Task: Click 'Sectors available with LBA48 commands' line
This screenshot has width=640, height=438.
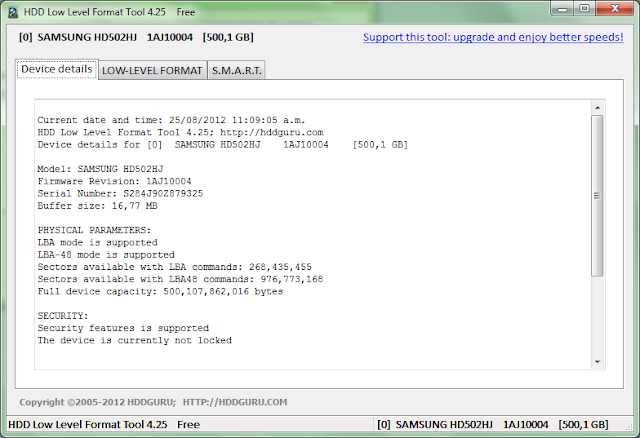Action: coord(180,279)
